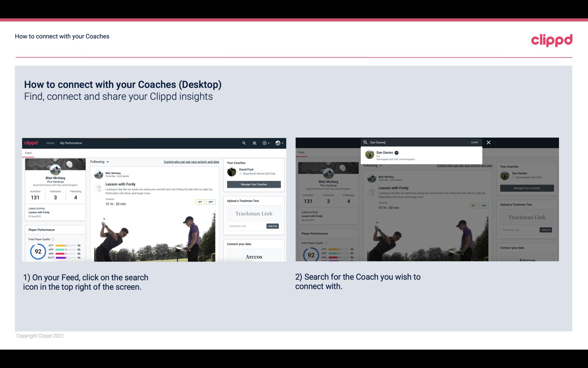Click the Manage Your Coaches button
The width and height of the screenshot is (588, 368).
pos(254,184)
